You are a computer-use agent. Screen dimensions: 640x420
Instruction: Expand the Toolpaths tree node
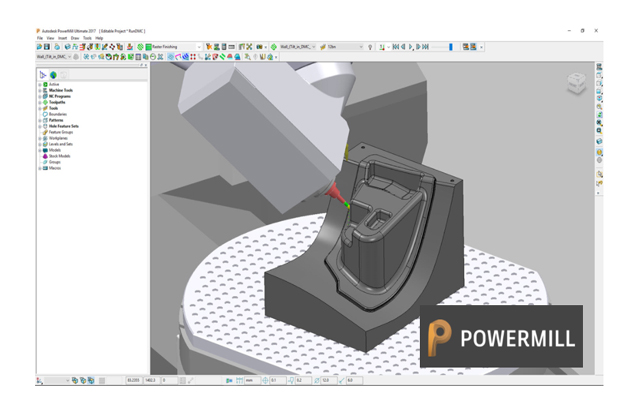[x=40, y=102]
